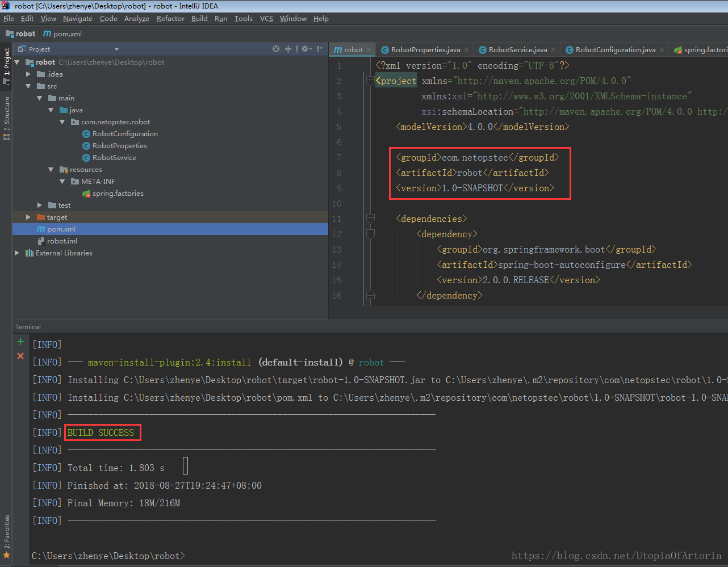Click the blue java source folder icon
Screen dimensions: 728x567
64,110
